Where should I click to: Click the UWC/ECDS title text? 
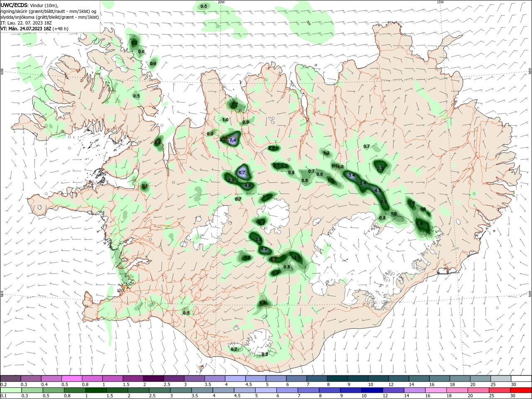[14, 5]
